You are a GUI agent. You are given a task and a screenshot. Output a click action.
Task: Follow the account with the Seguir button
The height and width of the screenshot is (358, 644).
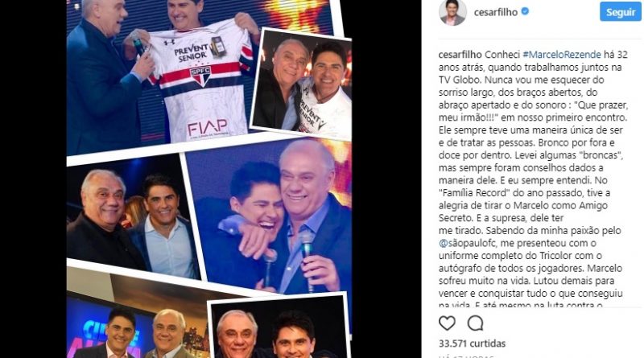click(620, 12)
